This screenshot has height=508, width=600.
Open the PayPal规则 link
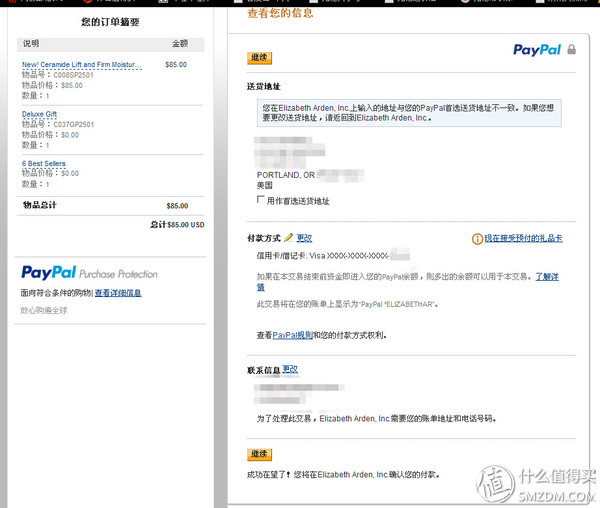[x=293, y=335]
